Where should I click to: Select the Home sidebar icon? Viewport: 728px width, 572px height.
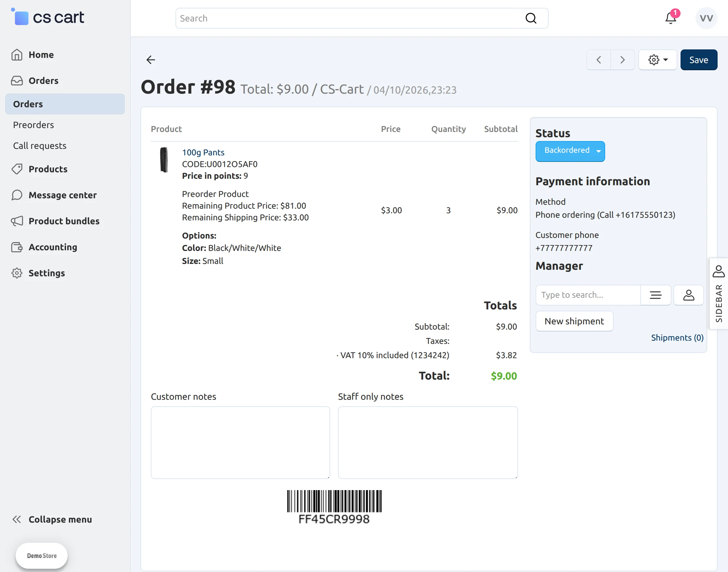[x=17, y=54]
